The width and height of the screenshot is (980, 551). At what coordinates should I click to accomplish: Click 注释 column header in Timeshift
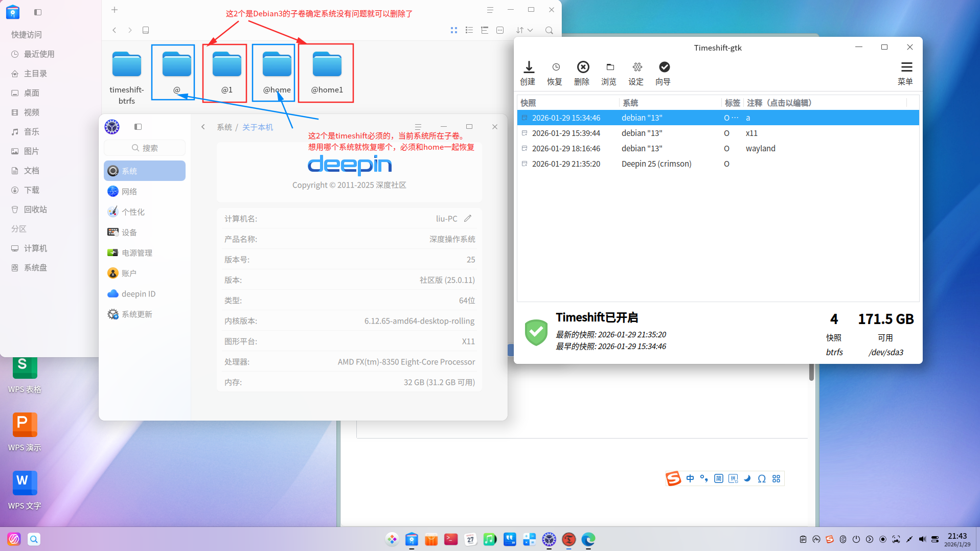point(825,103)
